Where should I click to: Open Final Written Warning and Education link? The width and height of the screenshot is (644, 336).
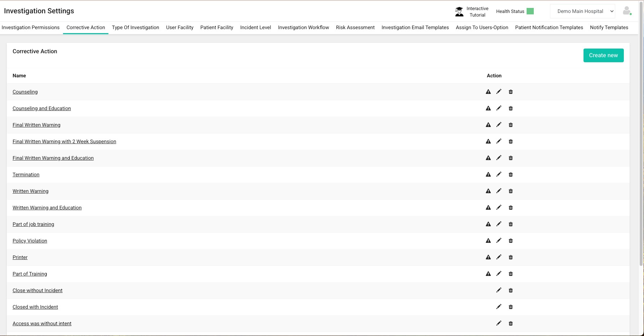click(x=53, y=158)
